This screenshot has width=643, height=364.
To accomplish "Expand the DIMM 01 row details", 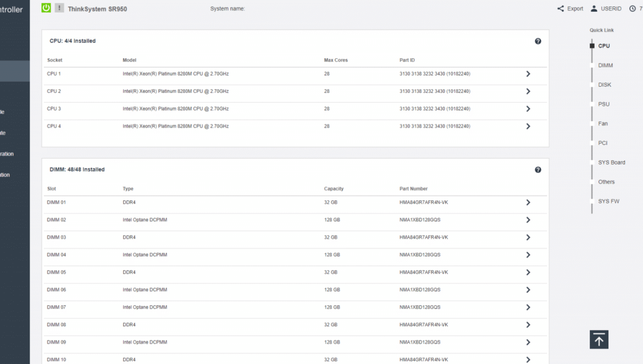I will 528,203.
